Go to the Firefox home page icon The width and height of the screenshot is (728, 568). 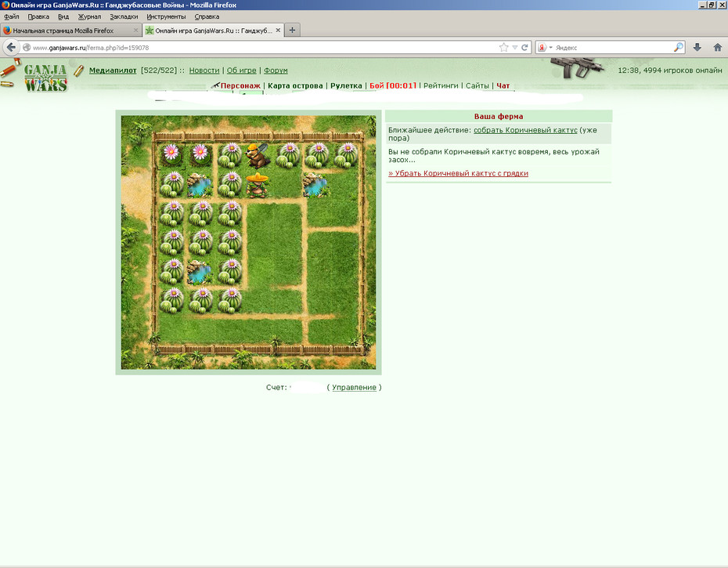[x=717, y=48]
